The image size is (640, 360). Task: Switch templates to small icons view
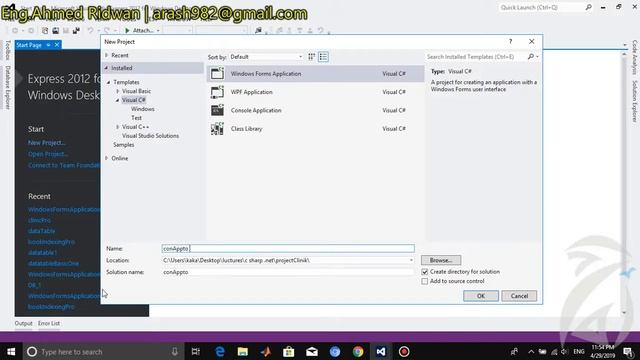[311, 57]
